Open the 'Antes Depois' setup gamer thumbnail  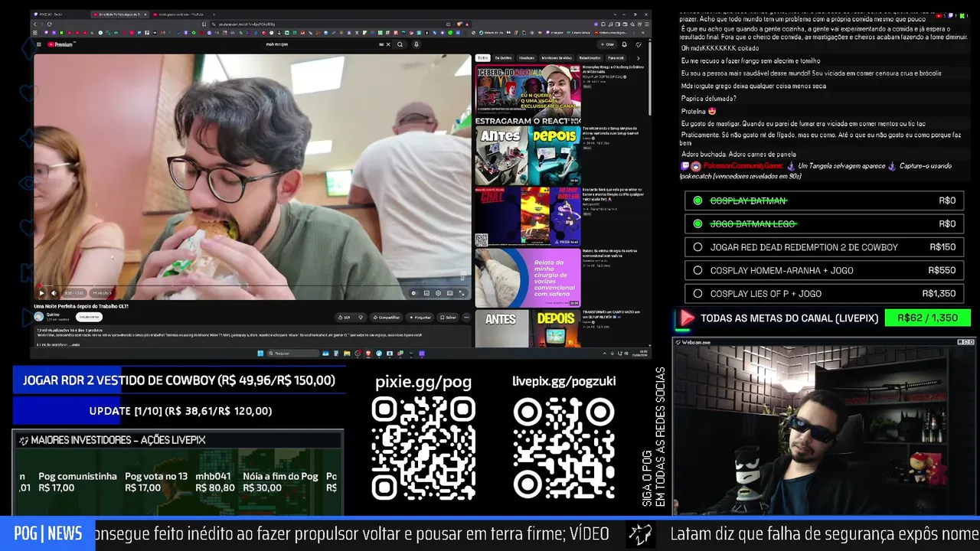click(x=528, y=155)
